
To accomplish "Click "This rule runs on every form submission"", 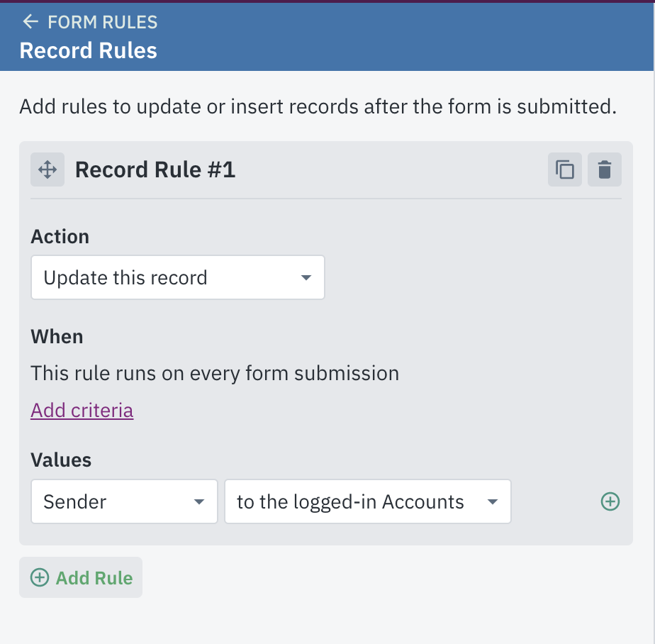I will point(215,372).
